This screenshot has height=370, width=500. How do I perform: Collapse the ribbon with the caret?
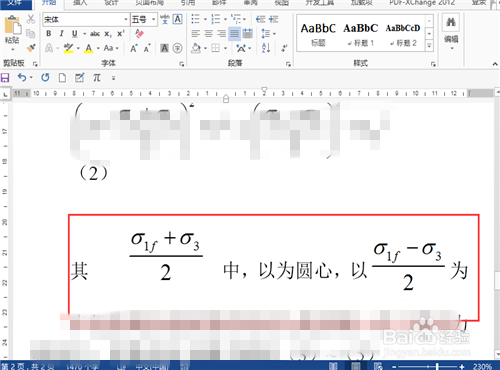coord(495,64)
